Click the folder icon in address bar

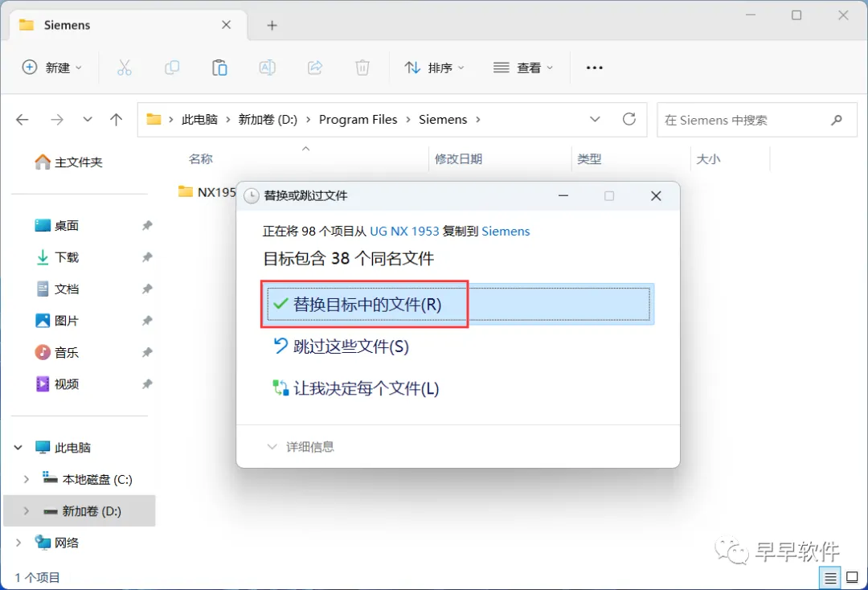click(x=154, y=119)
